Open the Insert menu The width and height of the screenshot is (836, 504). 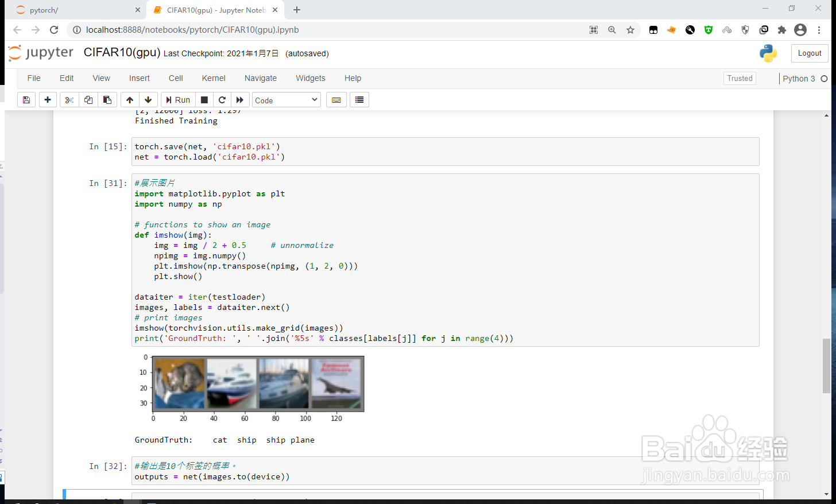pyautogui.click(x=140, y=78)
